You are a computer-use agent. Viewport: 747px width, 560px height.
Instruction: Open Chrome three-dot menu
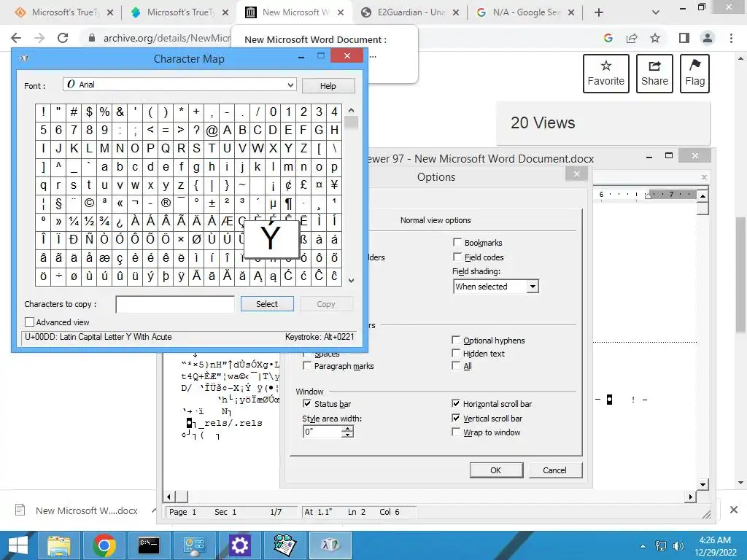pos(731,38)
